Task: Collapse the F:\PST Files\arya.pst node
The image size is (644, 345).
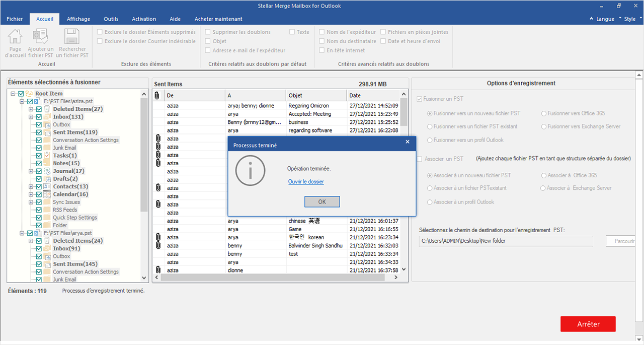Action: 22,233
